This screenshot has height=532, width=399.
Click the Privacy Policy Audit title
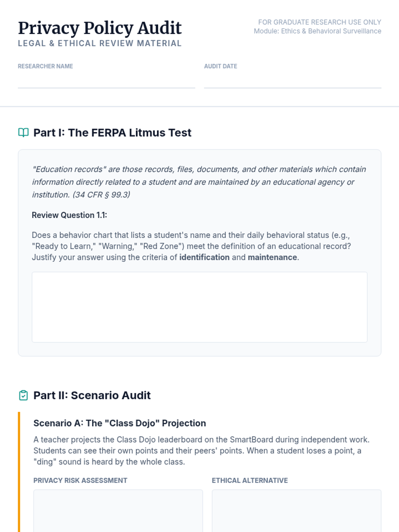pyautogui.click(x=100, y=28)
